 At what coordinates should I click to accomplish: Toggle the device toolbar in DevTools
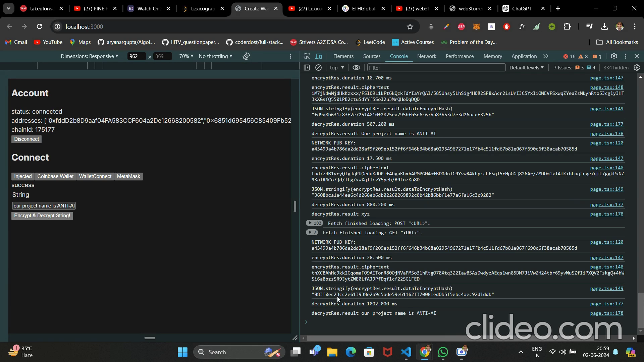click(x=319, y=56)
